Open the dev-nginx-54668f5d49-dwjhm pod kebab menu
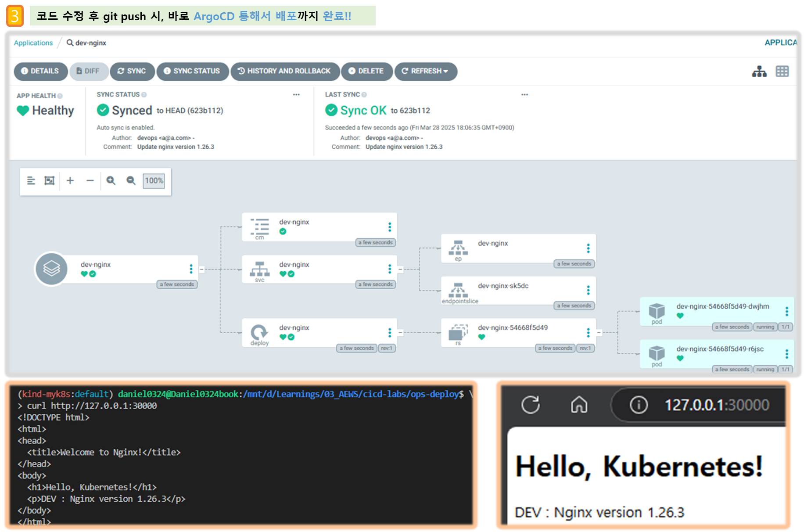 pyautogui.click(x=787, y=311)
